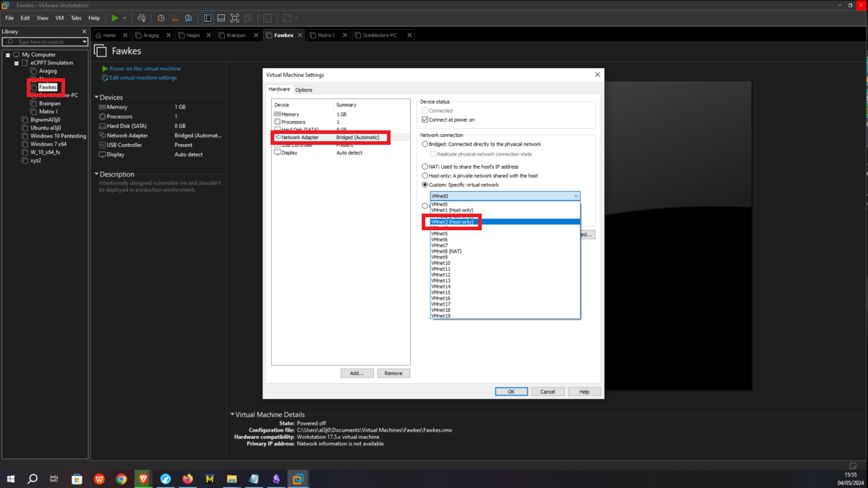The height and width of the screenshot is (488, 868).
Task: Switch to the Brainpan tab
Action: point(237,35)
